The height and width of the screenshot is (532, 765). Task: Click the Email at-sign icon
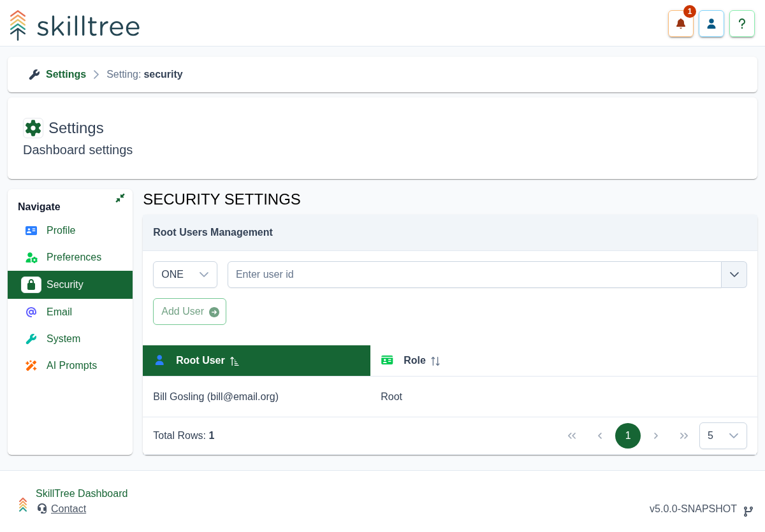coord(31,312)
